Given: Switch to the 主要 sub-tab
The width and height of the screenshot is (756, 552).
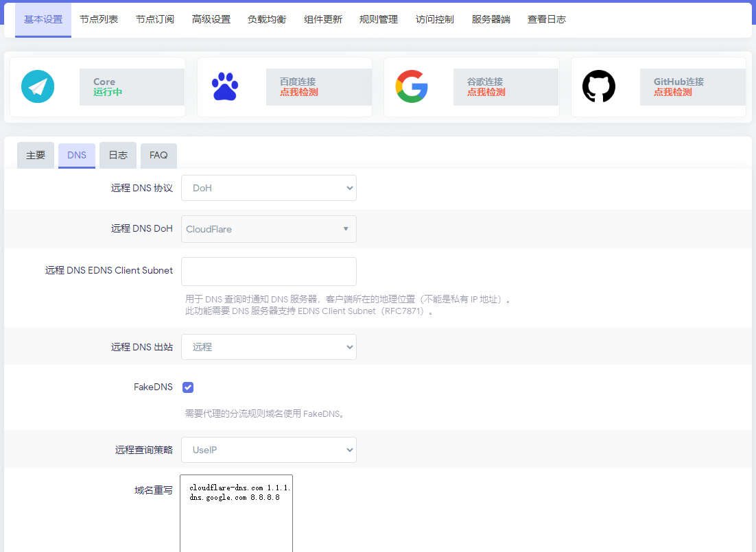Looking at the screenshot, I should point(36,155).
